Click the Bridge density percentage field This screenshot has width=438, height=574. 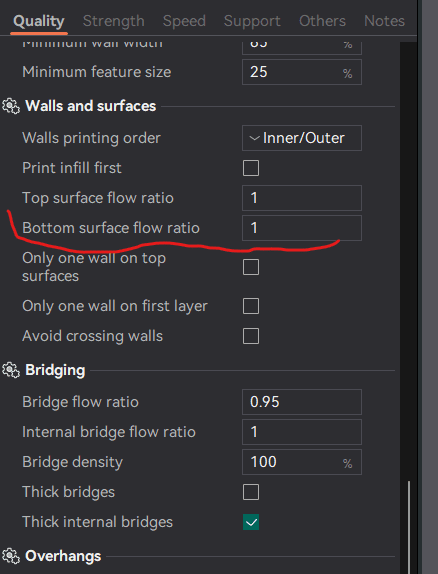pos(302,462)
